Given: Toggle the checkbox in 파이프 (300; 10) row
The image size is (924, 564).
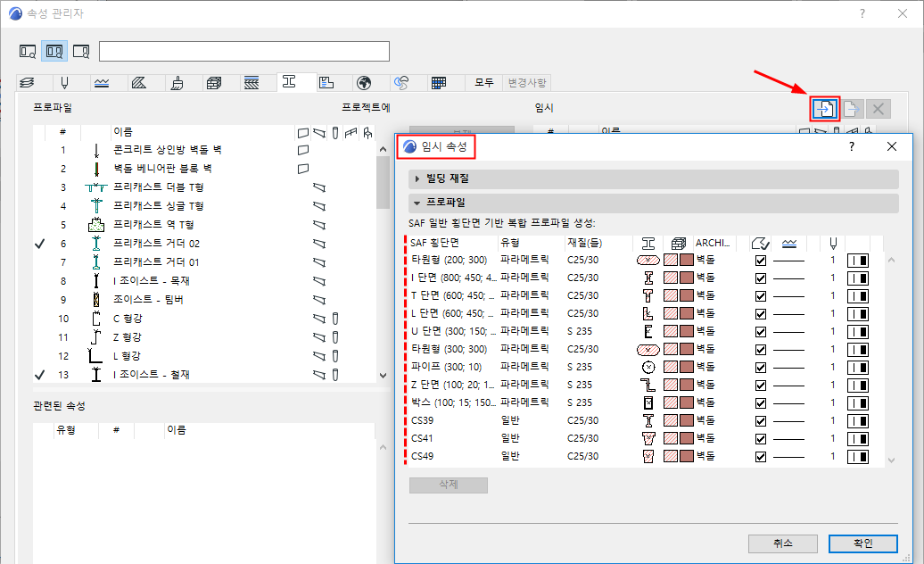Looking at the screenshot, I should (x=761, y=368).
